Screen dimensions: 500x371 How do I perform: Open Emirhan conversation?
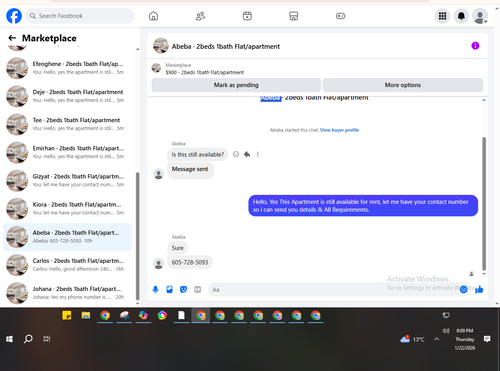(67, 152)
